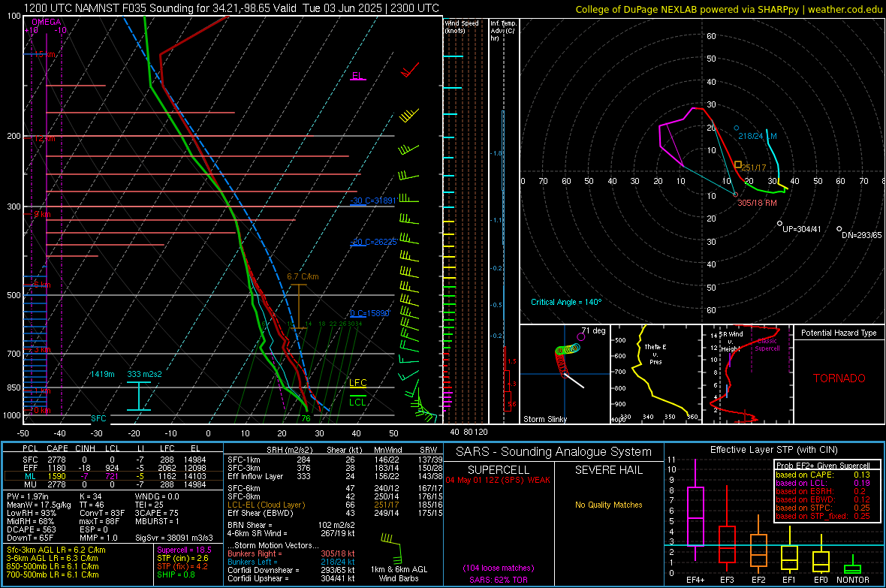The image size is (886, 588).
Task: Select the 'SEVERE HAIL' column heading
Action: click(x=608, y=470)
